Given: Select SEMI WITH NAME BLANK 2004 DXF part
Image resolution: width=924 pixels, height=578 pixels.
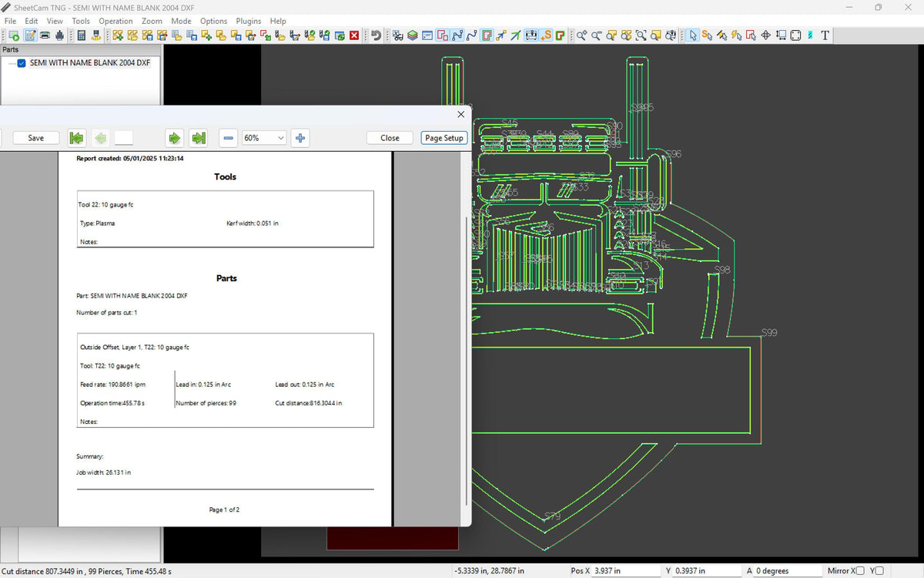Looking at the screenshot, I should pos(89,63).
